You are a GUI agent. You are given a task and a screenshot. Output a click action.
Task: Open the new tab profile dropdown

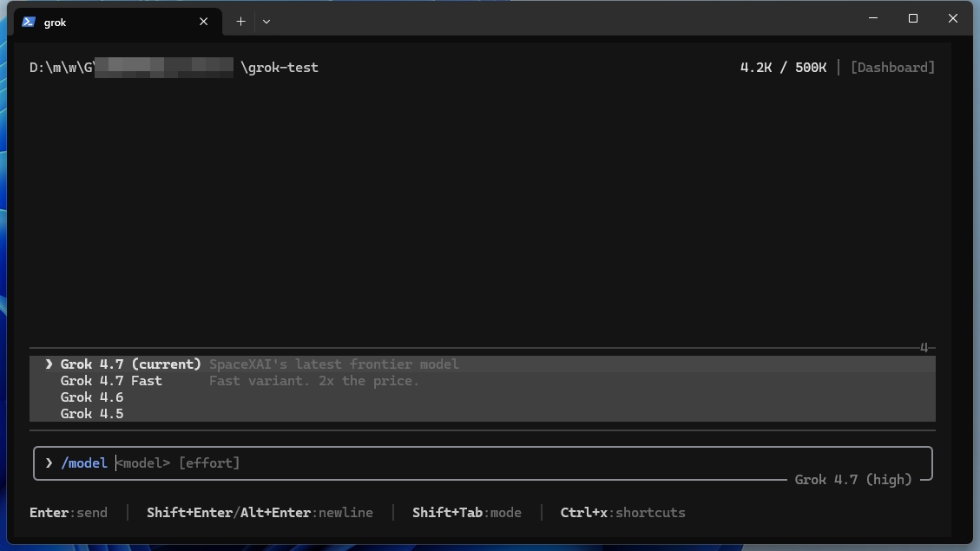(x=266, y=22)
